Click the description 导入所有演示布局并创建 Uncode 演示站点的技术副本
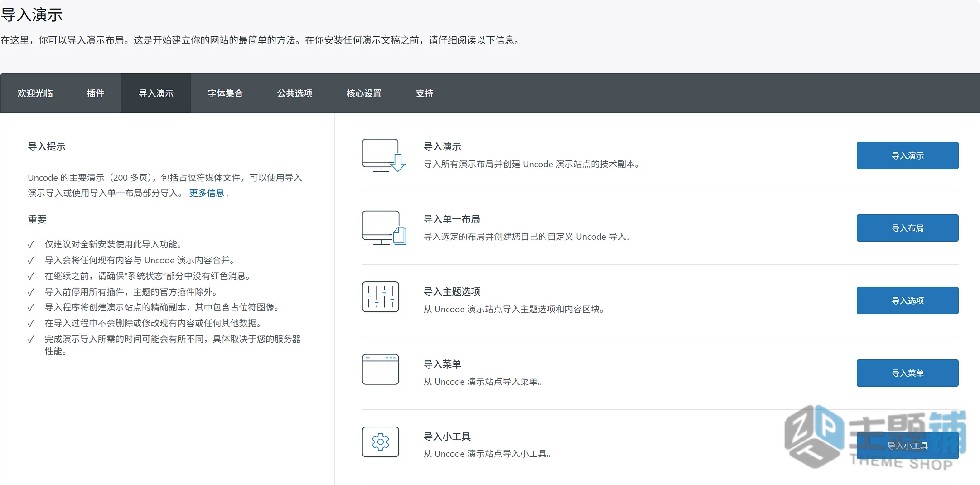Viewport: 980px width, 485px height. (531, 164)
